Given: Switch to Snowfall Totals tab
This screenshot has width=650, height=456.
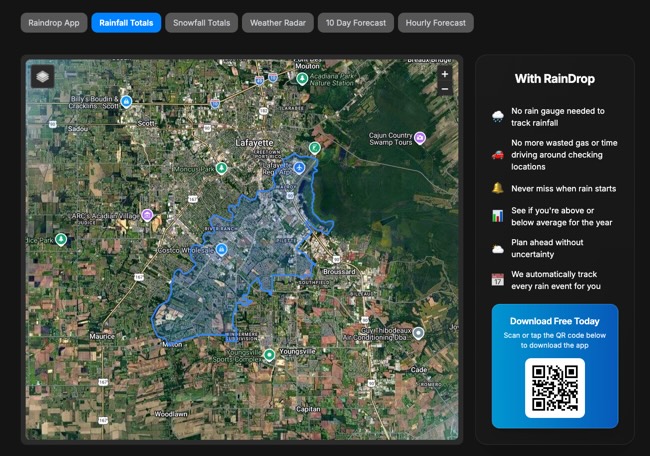Looking at the screenshot, I should click(x=201, y=23).
